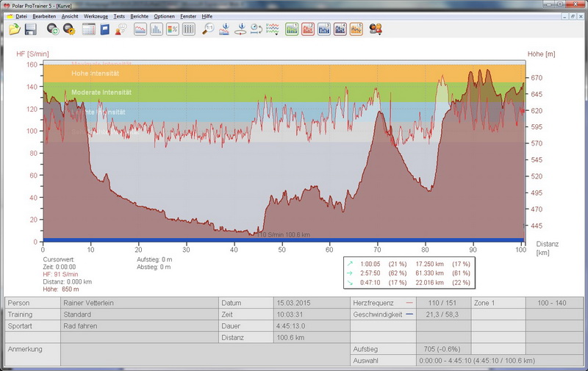
Task: Click the red curve graph icon
Action: click(x=140, y=29)
